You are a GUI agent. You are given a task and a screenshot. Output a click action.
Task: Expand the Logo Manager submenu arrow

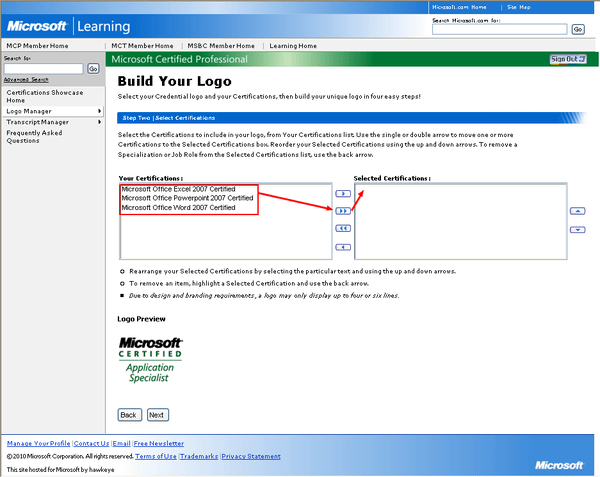click(99, 111)
